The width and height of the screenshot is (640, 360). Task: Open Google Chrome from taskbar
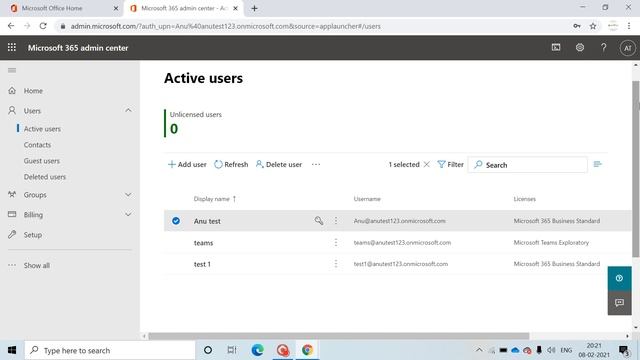[x=307, y=350]
